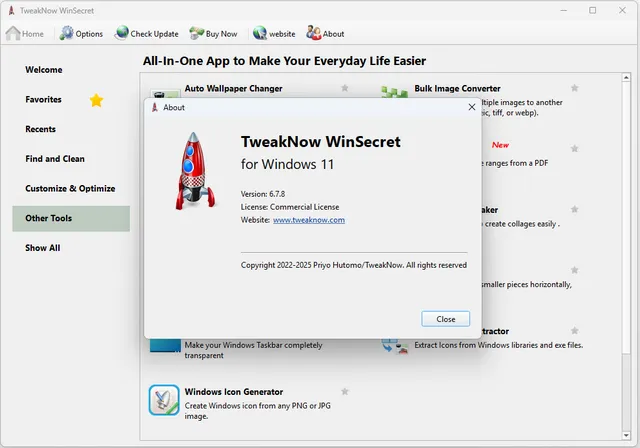Viewport: 640px width, 448px height.
Task: Click the Check Update globe icon
Action: (122, 33)
